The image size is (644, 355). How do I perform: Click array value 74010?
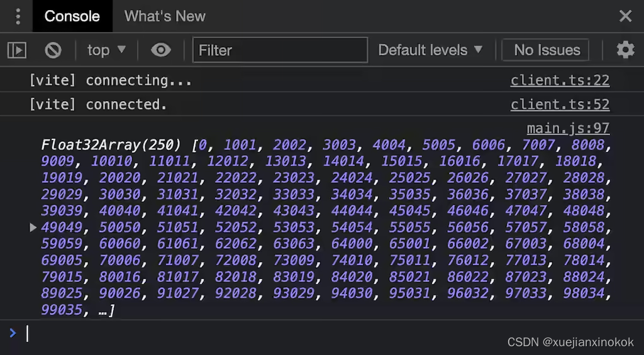[352, 260]
